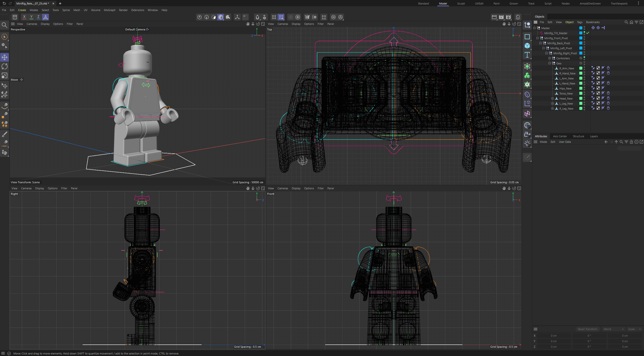Viewport: 644px width, 356px height.
Task: Collapse the Master object tree node
Action: (535, 28)
